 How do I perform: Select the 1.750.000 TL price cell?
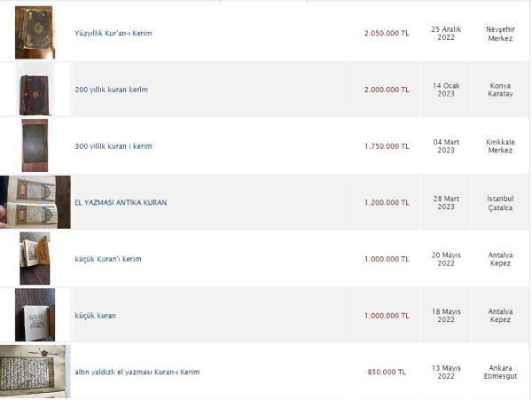(x=387, y=146)
